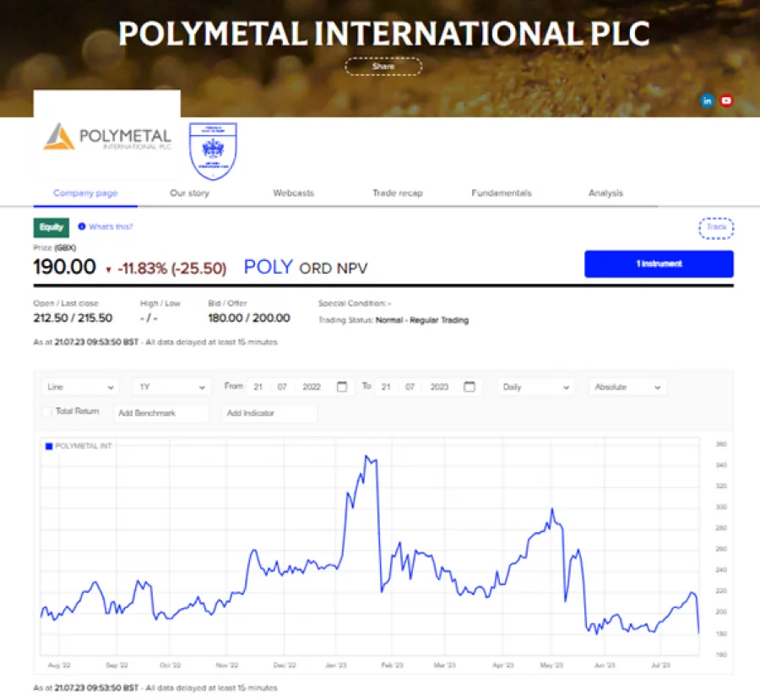Enable the Total Return checkbox

coord(46,413)
